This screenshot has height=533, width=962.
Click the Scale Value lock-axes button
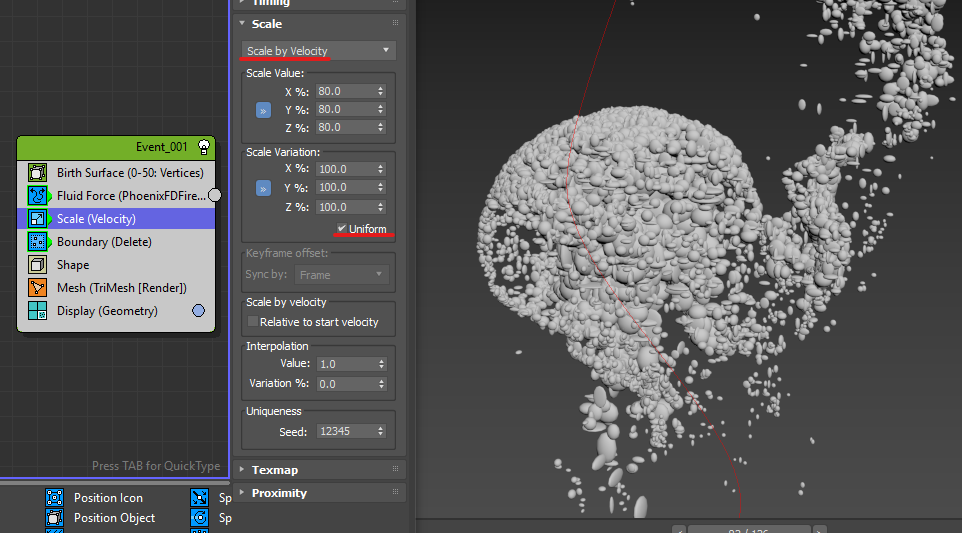[264, 110]
